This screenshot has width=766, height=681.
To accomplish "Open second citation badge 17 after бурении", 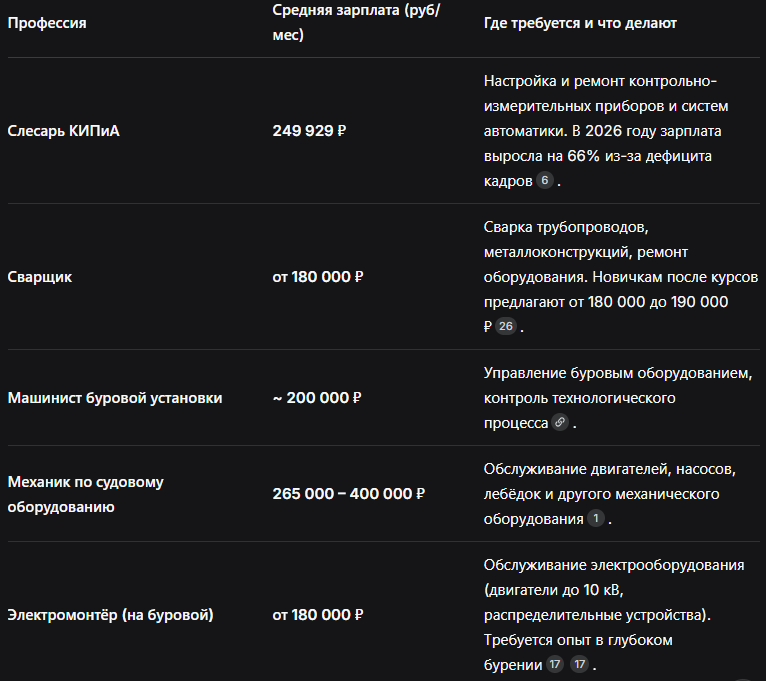I will click(x=579, y=664).
